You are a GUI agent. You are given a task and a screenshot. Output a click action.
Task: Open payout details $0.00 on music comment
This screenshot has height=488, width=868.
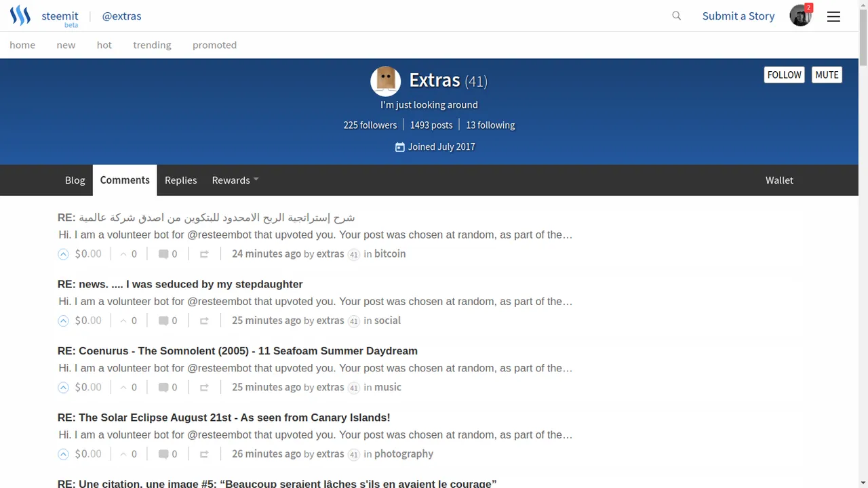point(88,387)
